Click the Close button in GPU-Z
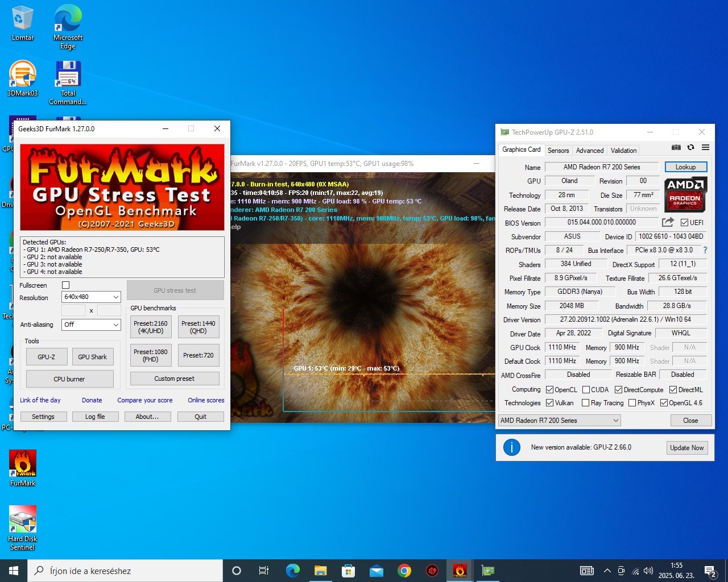 coord(690,421)
